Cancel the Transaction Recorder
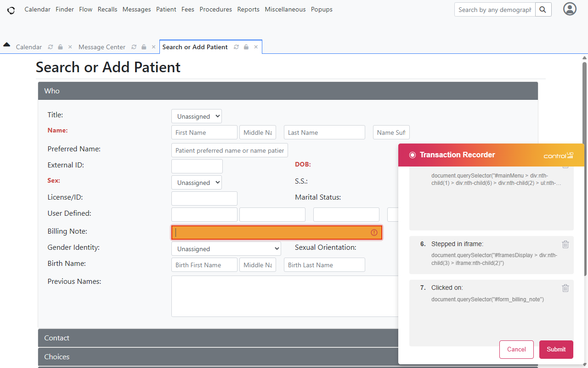588x368 pixels. click(516, 349)
